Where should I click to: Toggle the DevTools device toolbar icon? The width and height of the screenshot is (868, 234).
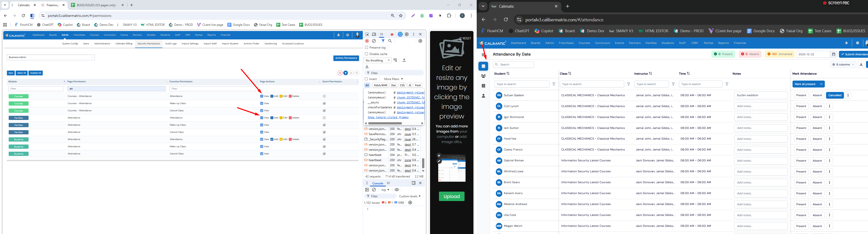(374, 34)
